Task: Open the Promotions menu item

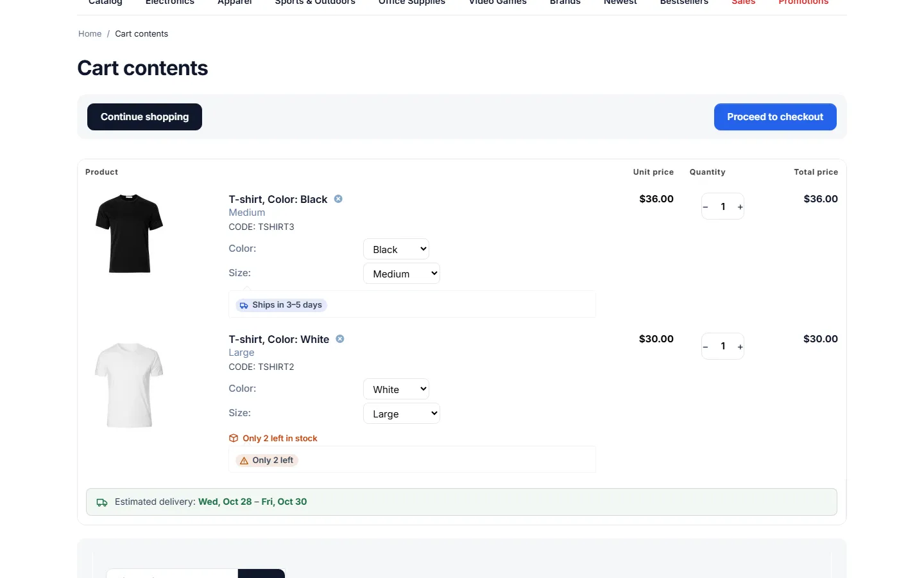Action: 803,2
